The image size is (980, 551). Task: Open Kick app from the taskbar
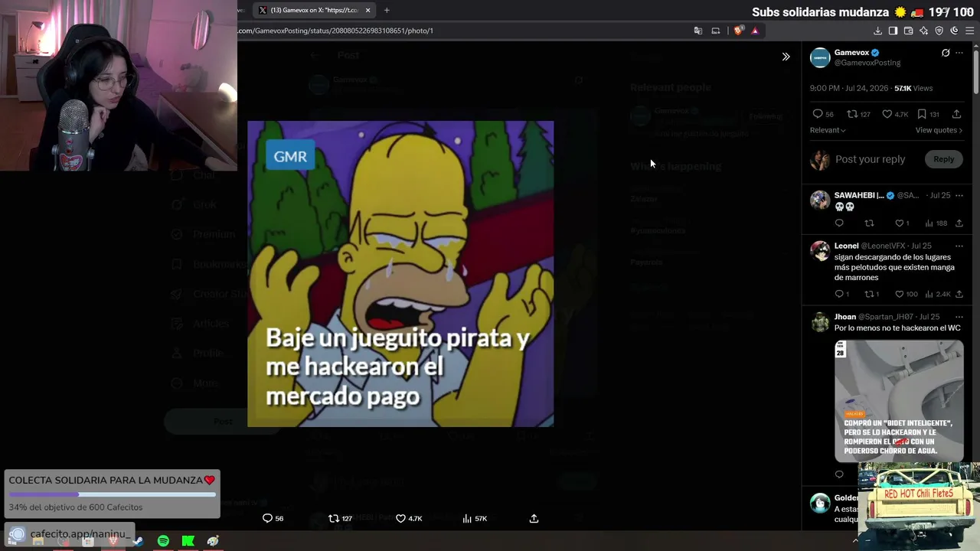tap(188, 541)
